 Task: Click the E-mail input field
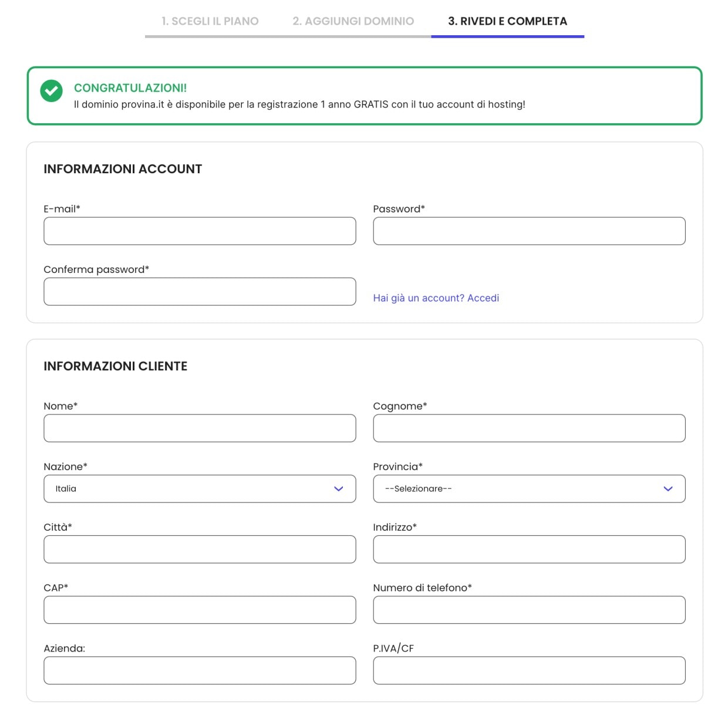click(x=200, y=231)
